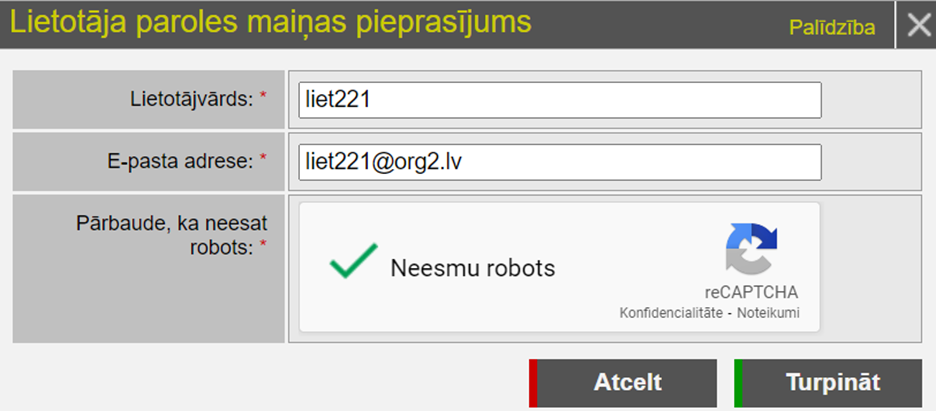The image size is (936, 411).
Task: Click the reCAPTCHA text under the logo
Action: point(751,292)
